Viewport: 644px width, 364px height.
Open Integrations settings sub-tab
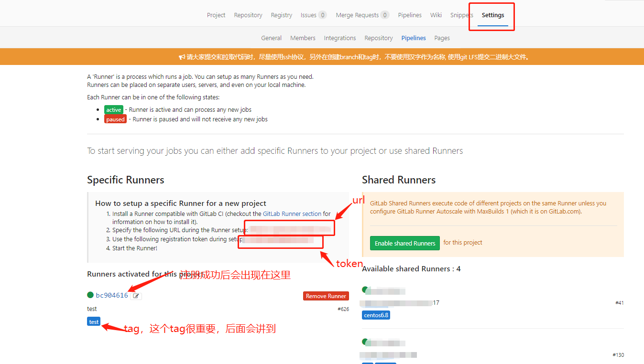click(x=339, y=38)
